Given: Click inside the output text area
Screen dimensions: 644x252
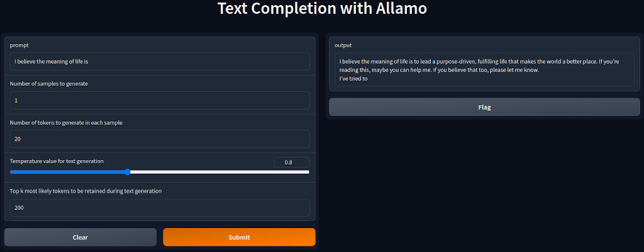Looking at the screenshot, I should (484, 69).
